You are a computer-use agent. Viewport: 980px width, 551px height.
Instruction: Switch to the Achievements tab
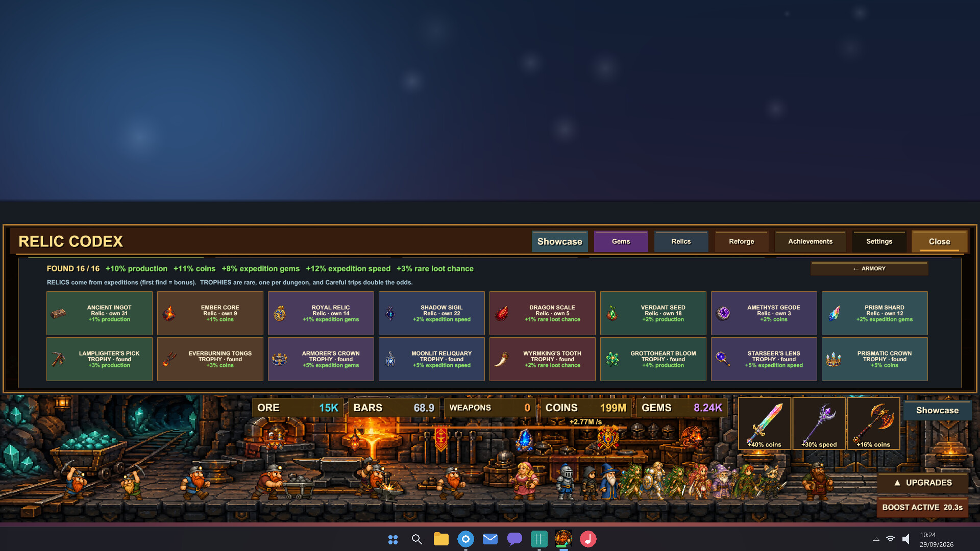[810, 241]
